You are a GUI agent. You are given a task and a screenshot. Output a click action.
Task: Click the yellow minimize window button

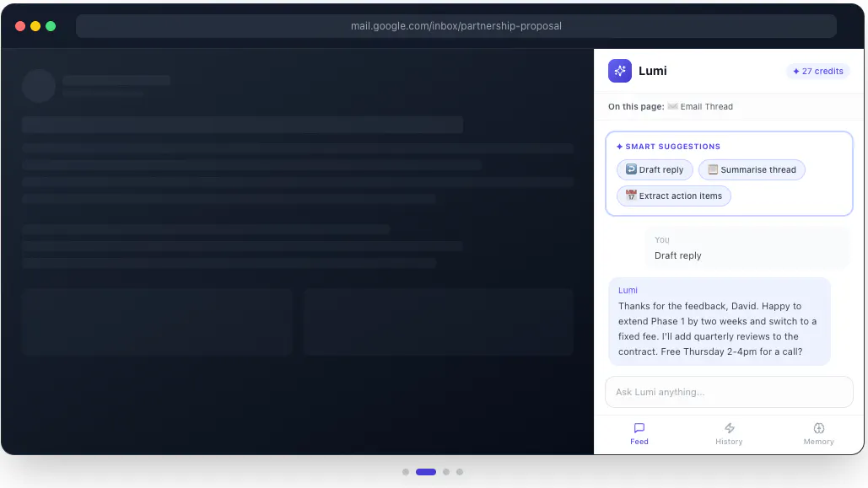[35, 26]
